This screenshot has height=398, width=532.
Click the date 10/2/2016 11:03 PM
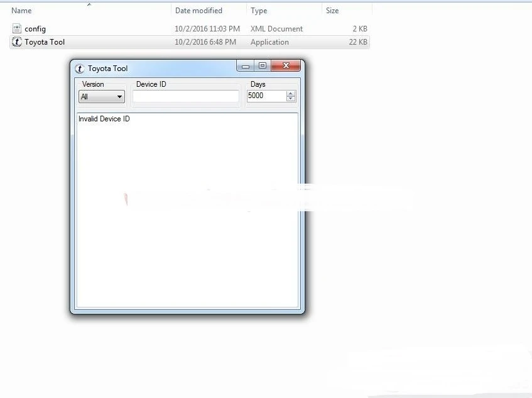click(207, 29)
